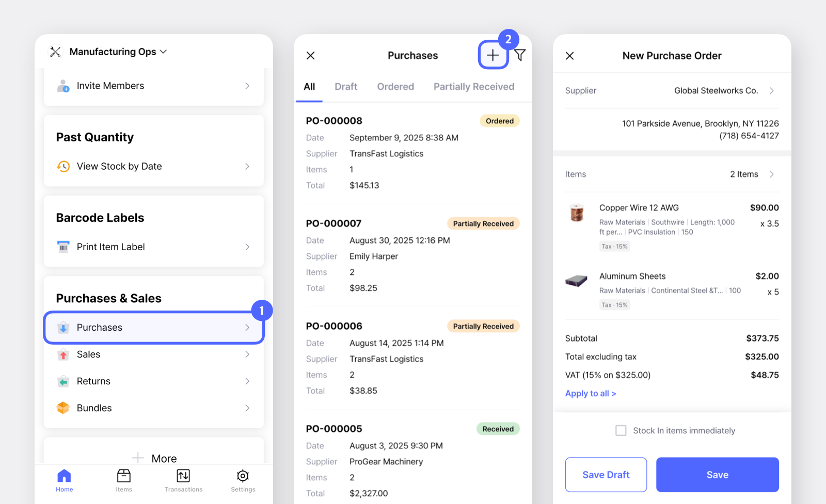Tap the Copper Wire 12 AWG thumbnail
Image resolution: width=826 pixels, height=504 pixels.
tap(576, 213)
